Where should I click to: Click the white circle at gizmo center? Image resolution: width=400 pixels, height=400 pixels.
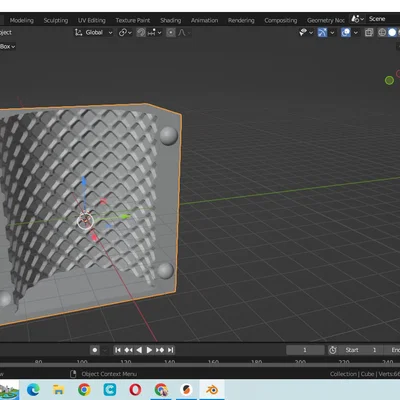click(x=85, y=221)
